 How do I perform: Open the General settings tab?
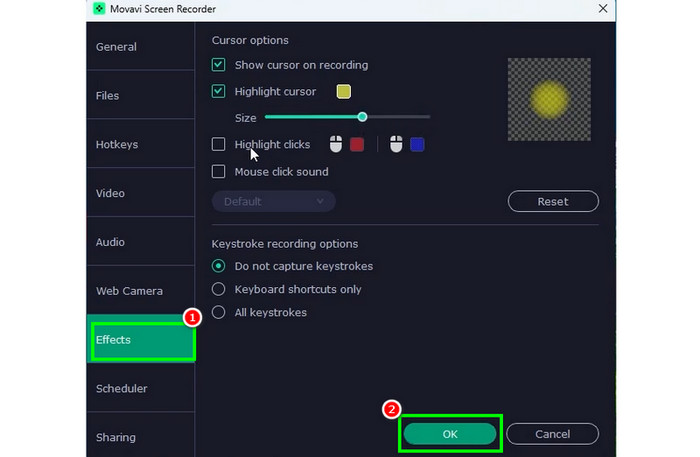[141, 47]
